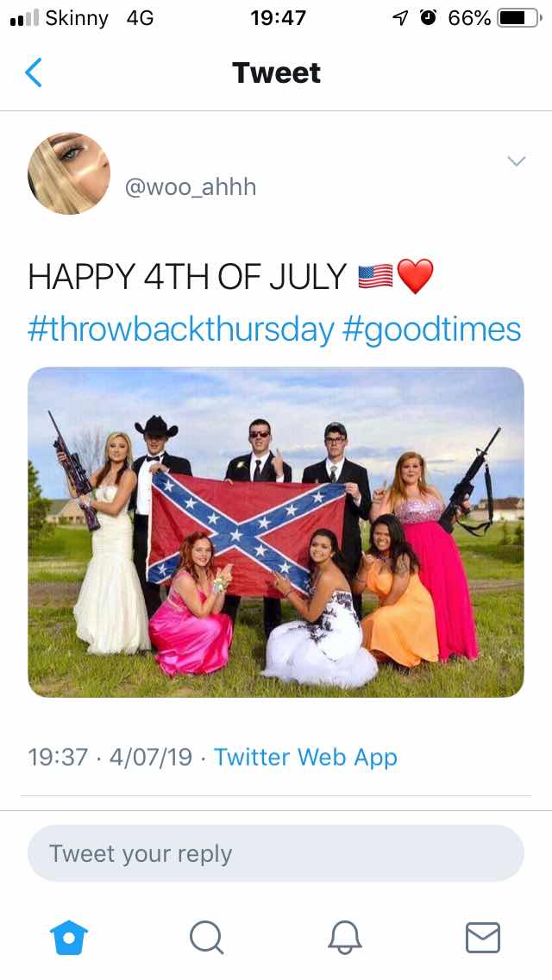Click the @woo_ahhh username
This screenshot has width=552, height=980.
[x=191, y=187]
